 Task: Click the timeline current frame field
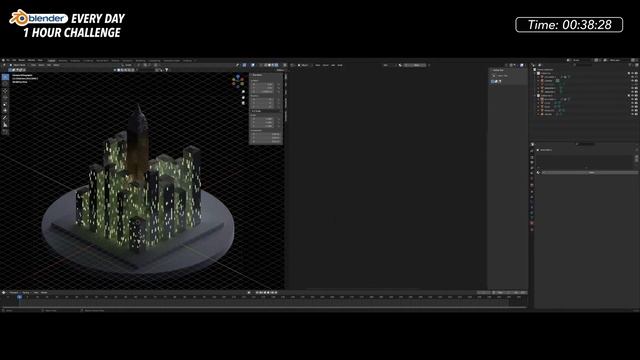click(484, 292)
